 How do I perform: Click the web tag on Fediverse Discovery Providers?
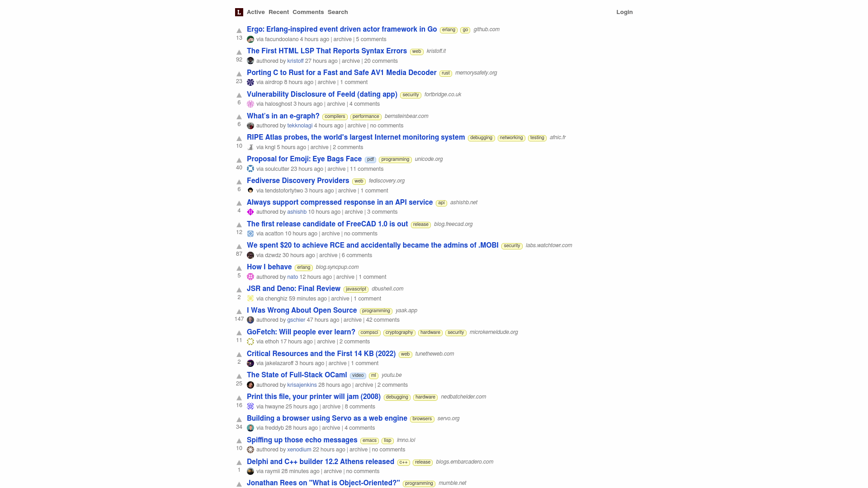click(x=359, y=181)
